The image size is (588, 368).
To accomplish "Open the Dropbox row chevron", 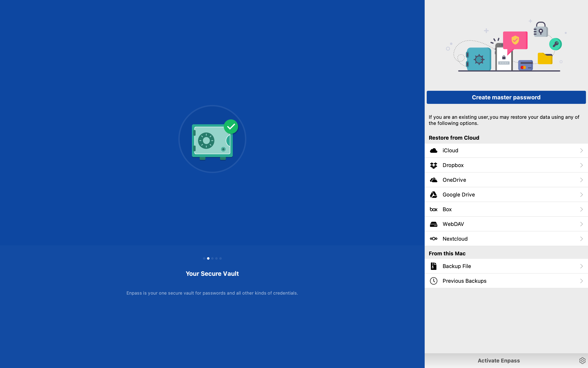I will [581, 165].
